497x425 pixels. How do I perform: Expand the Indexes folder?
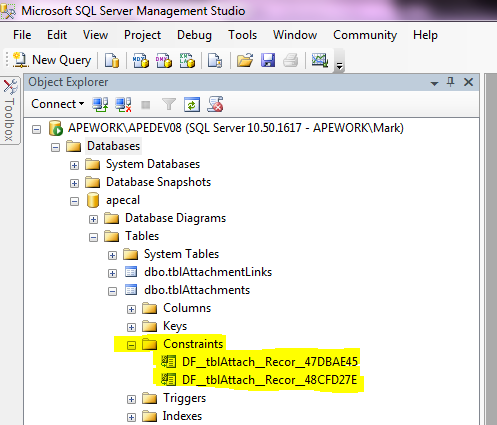click(131, 417)
